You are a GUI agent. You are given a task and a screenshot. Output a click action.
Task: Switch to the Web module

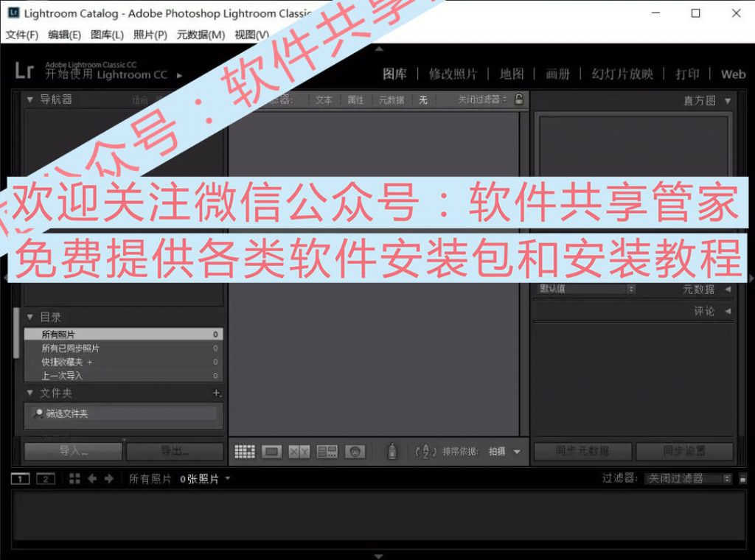pos(733,74)
